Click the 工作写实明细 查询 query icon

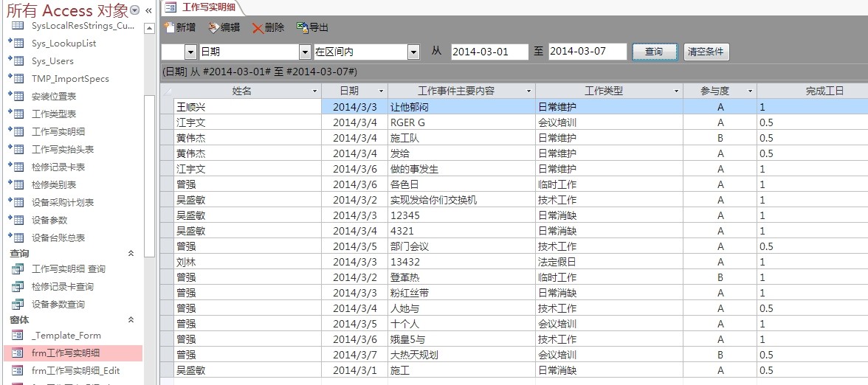pyautogui.click(x=18, y=268)
